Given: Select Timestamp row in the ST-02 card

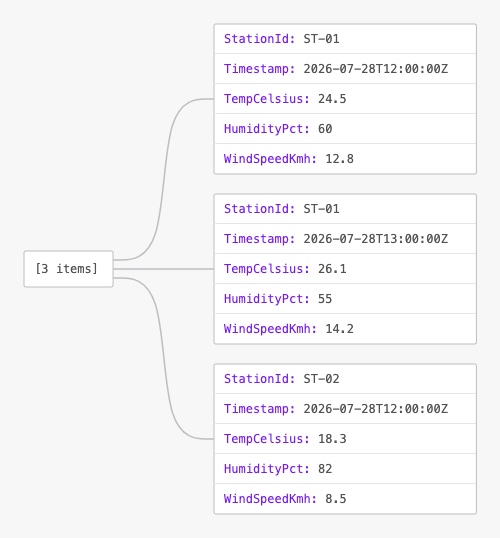Looking at the screenshot, I should click(345, 409).
